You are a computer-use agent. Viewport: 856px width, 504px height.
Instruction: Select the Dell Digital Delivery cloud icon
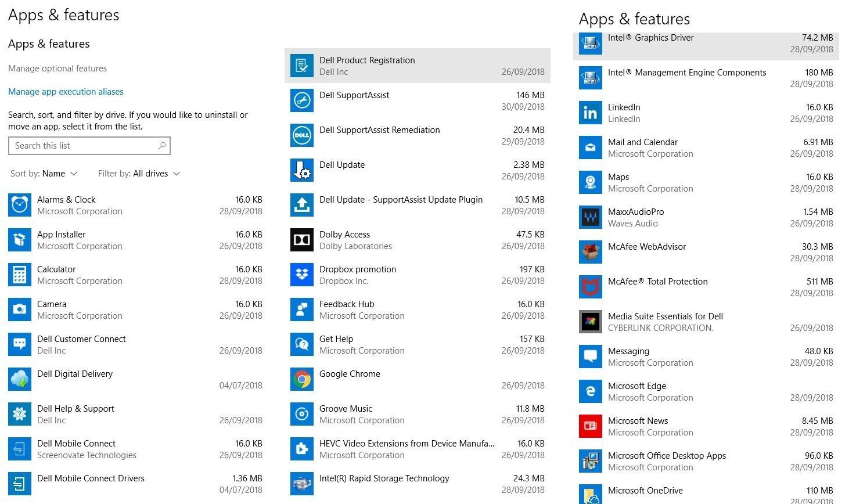pyautogui.click(x=20, y=379)
